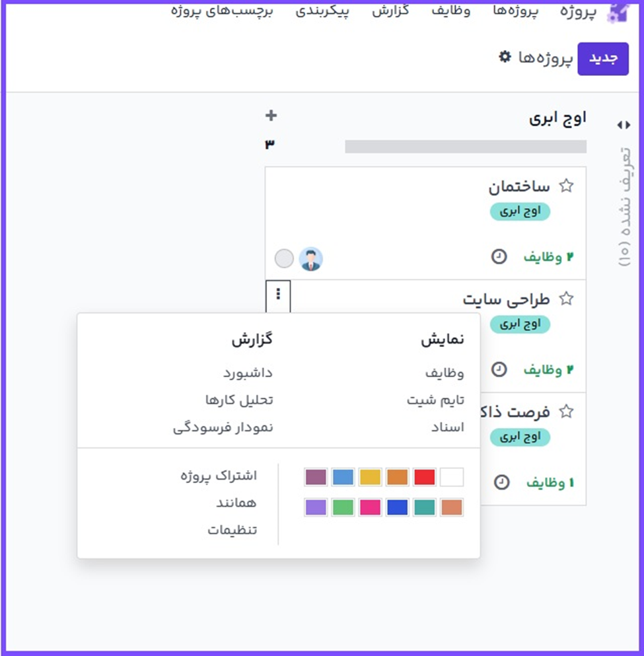Expand the folded تعریف نشده column
Viewport: 644px width, 656px height.
pyautogui.click(x=624, y=125)
